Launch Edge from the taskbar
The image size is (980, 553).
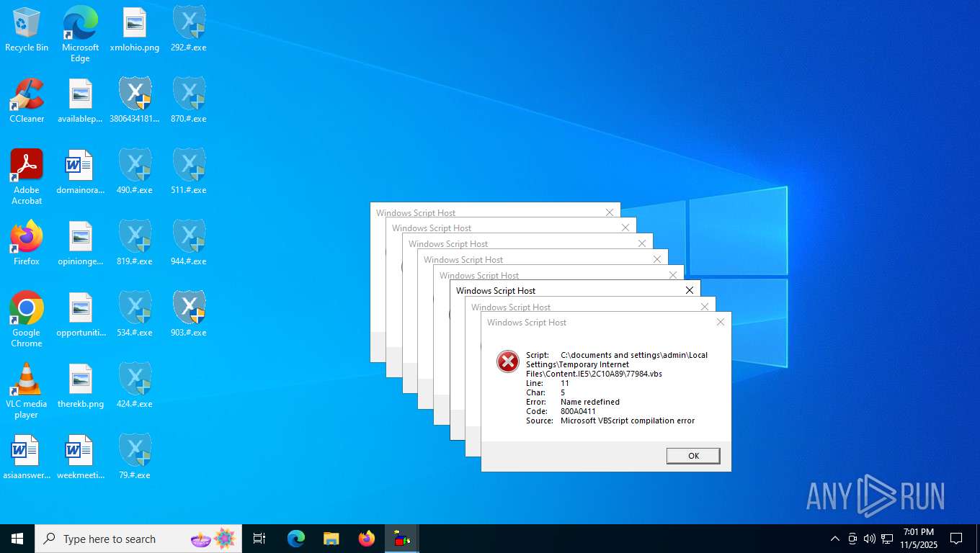[296, 539]
